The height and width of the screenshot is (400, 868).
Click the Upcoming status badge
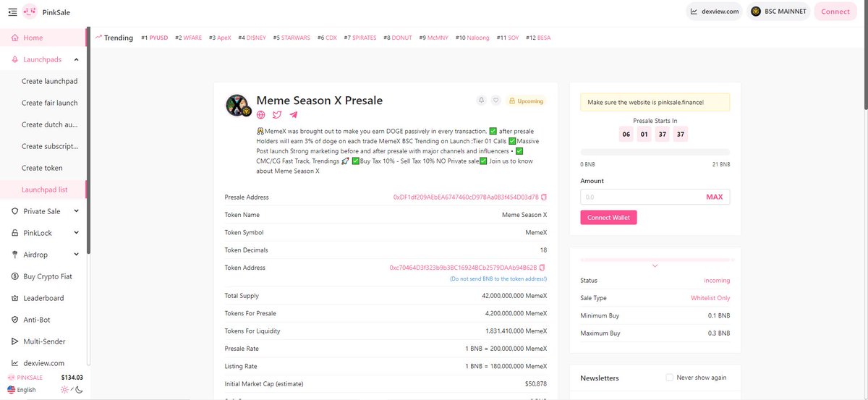point(526,101)
